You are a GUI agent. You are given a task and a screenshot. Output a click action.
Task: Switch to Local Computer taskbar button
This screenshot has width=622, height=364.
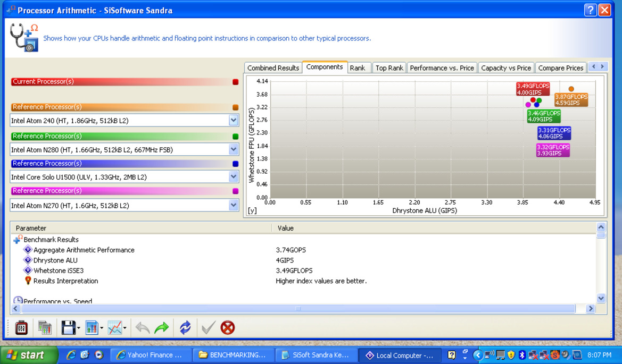tap(399, 355)
